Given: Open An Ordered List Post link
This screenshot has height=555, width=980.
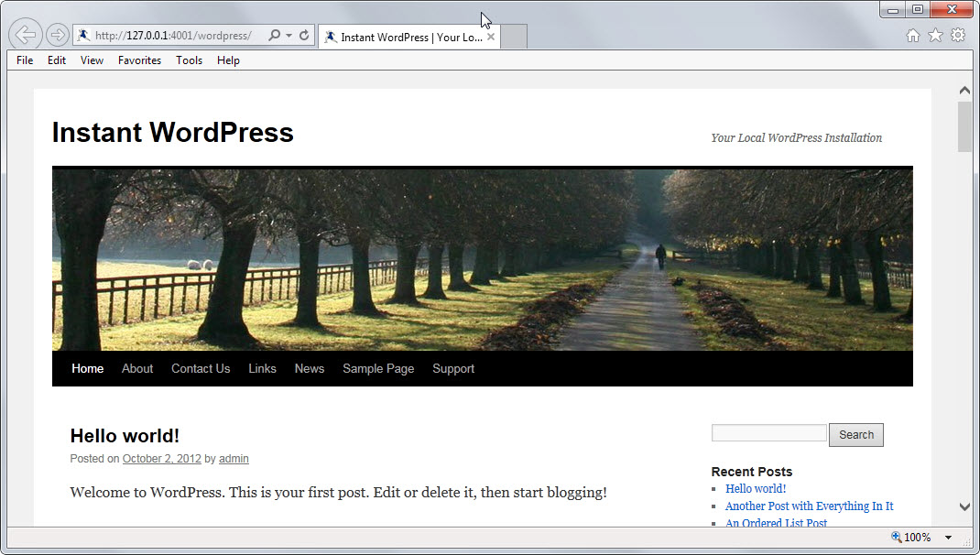Looking at the screenshot, I should [777, 523].
